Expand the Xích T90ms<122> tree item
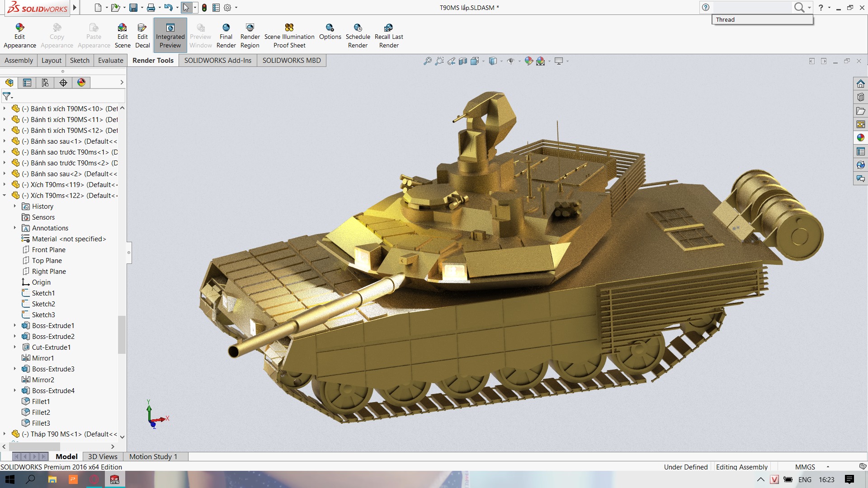This screenshot has width=868, height=488. 6,196
